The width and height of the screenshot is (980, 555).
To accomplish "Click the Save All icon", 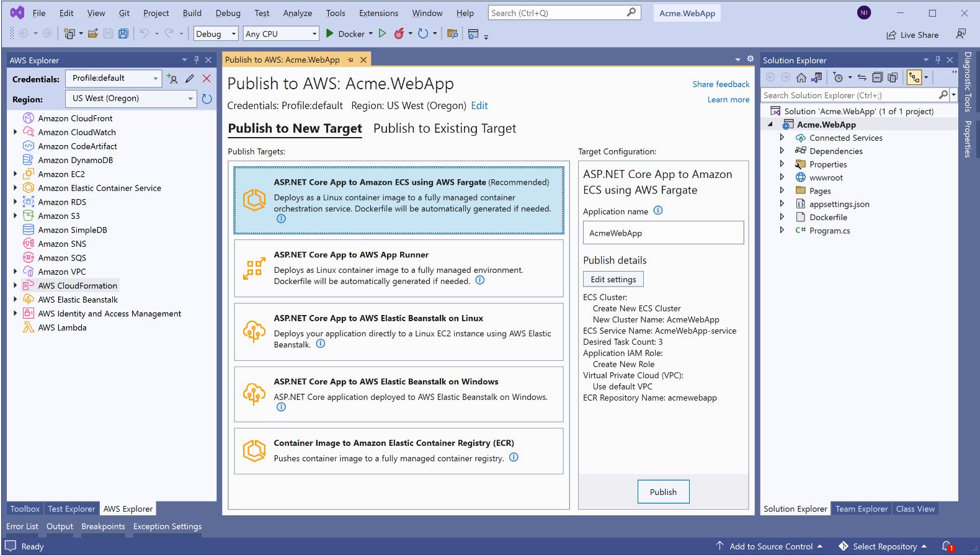I will (123, 33).
